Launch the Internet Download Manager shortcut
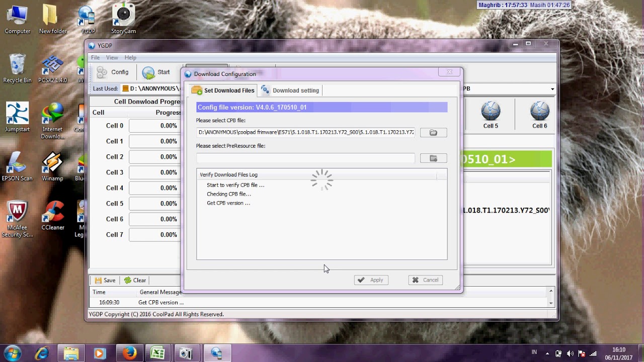 click(52, 121)
